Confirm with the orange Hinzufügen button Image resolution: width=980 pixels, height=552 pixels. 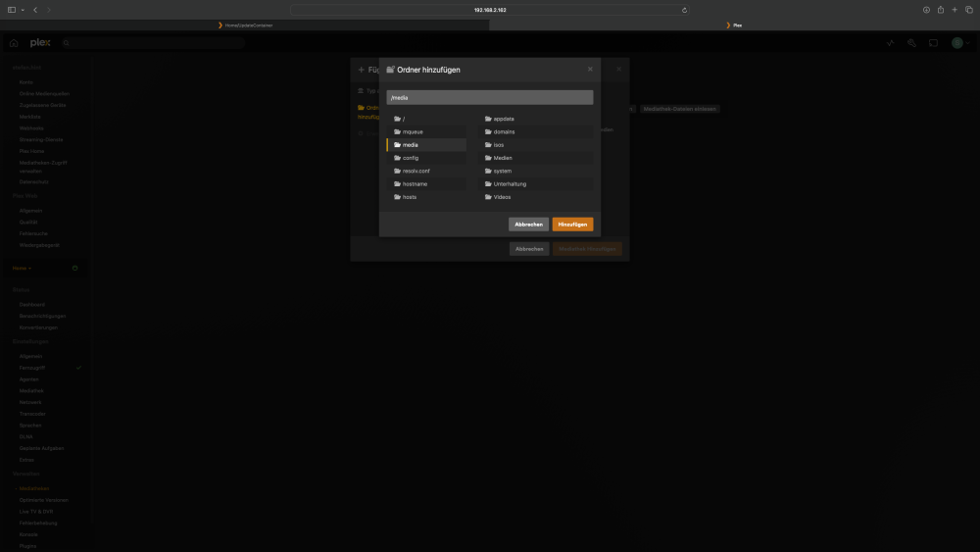tap(572, 225)
